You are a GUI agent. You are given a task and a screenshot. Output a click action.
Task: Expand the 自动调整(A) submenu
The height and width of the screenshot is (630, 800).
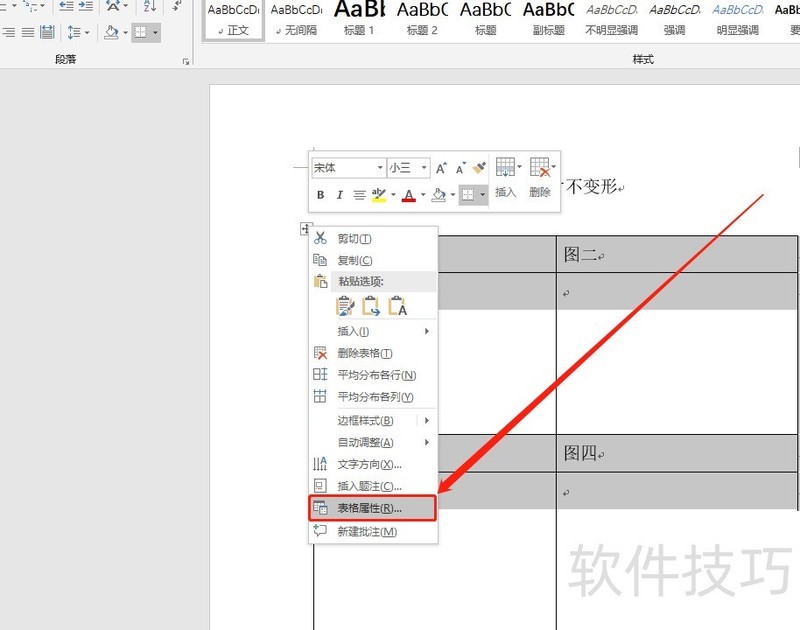(x=373, y=442)
